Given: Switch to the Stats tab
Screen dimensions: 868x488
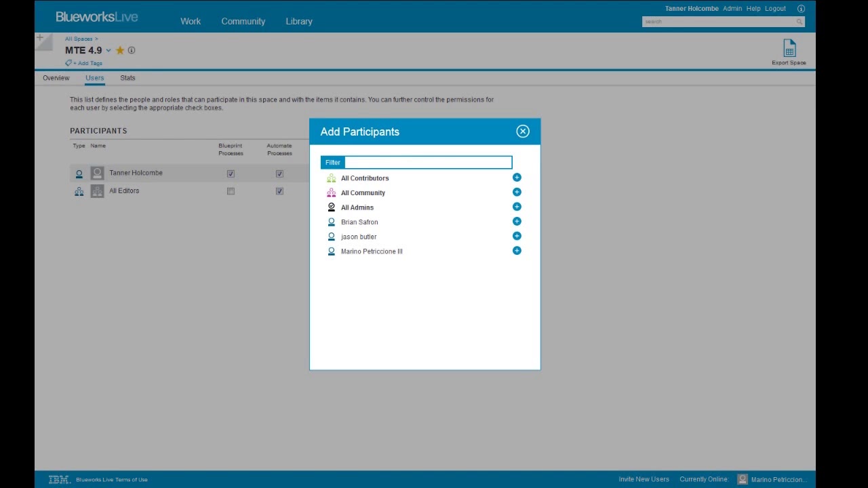Looking at the screenshot, I should [127, 78].
